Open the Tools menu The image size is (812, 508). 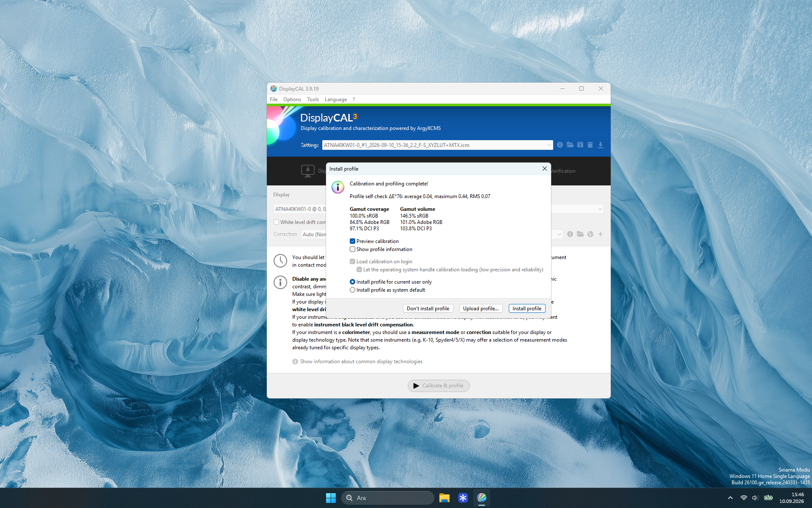pos(313,99)
